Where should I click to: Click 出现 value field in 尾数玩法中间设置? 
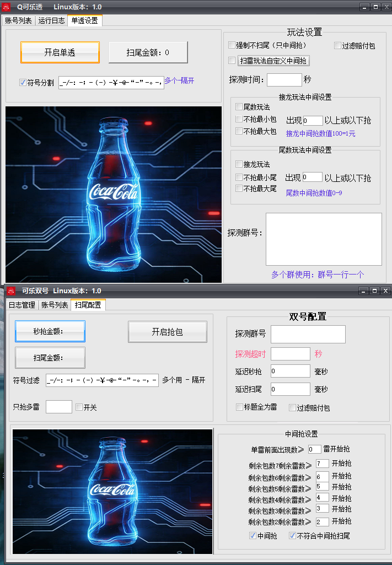tap(313, 177)
